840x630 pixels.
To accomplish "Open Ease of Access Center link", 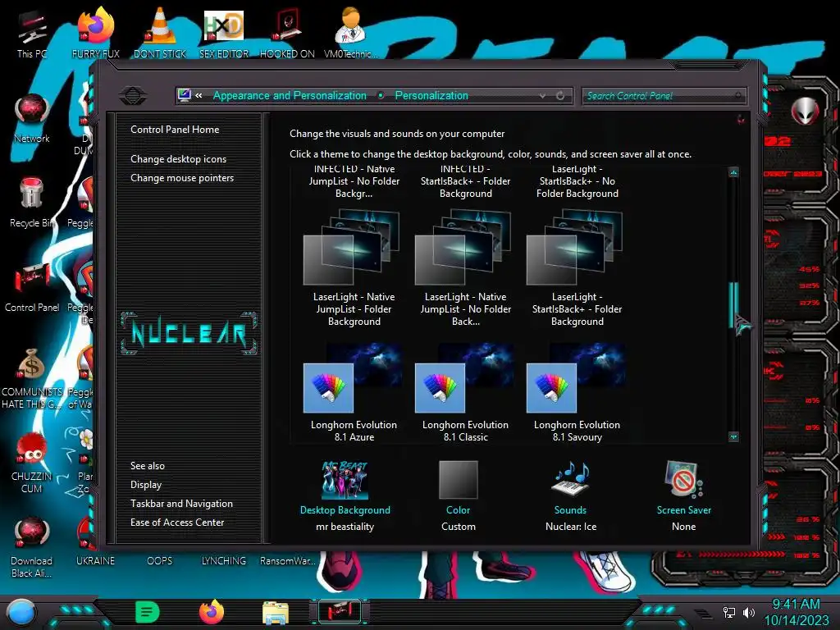I will pos(177,523).
